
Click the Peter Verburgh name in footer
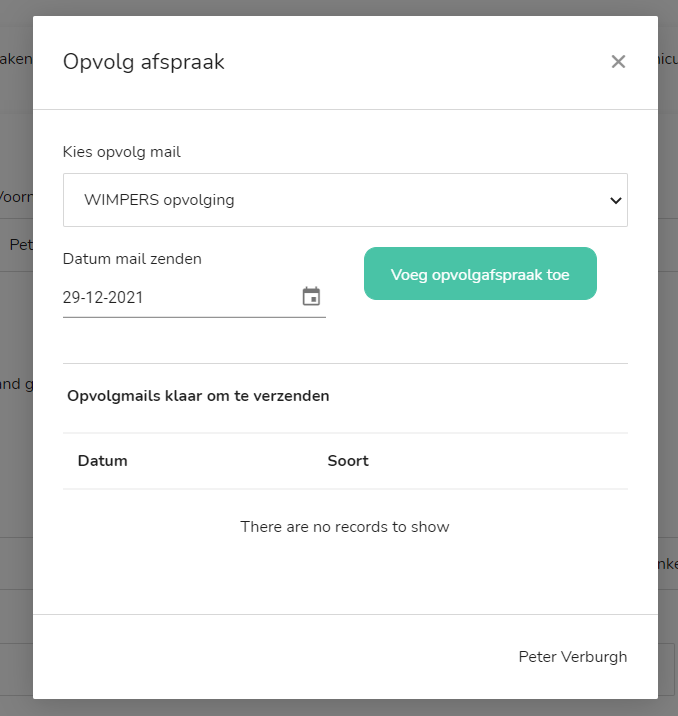tap(572, 656)
